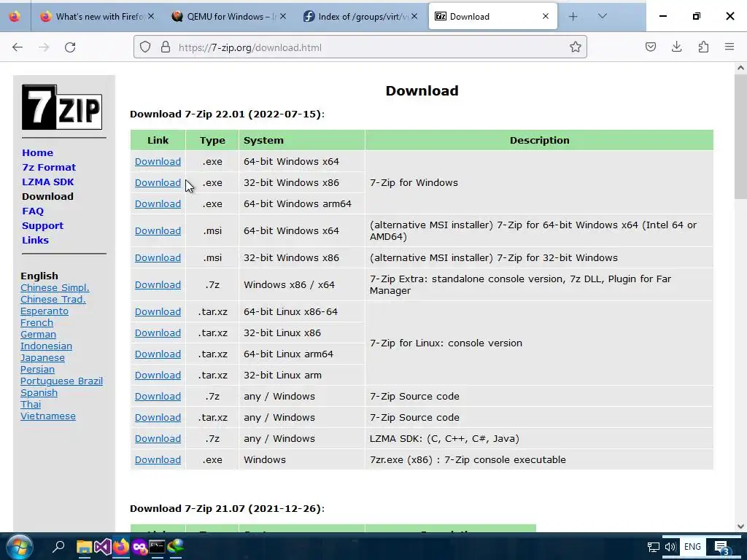Close the Index of /groups/virt tab
747x560 pixels.
click(x=414, y=17)
